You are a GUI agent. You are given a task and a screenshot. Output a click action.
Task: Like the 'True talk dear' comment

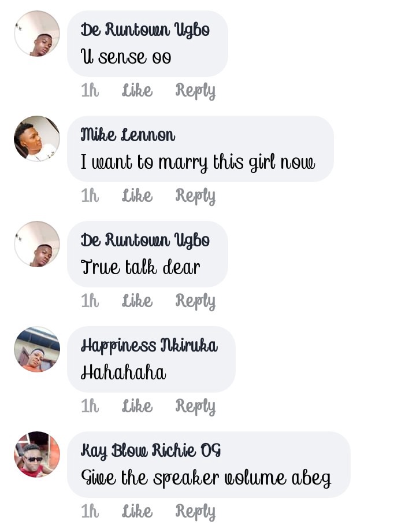137,301
